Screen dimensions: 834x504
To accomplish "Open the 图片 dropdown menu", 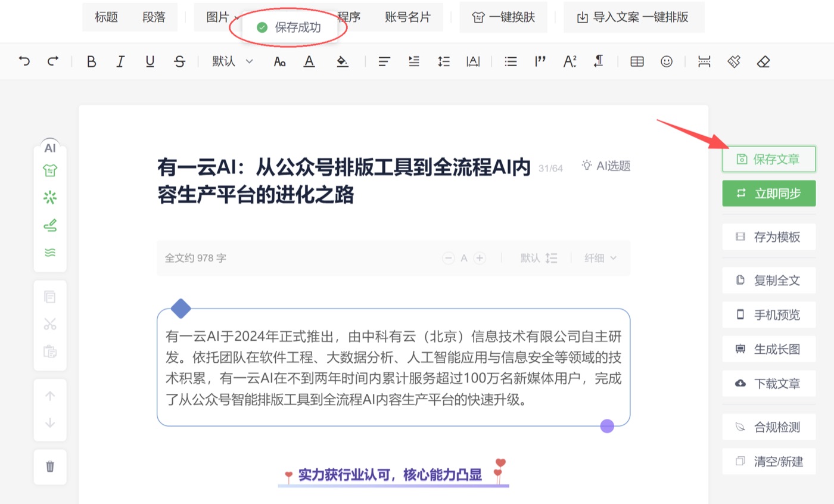I will click(223, 17).
